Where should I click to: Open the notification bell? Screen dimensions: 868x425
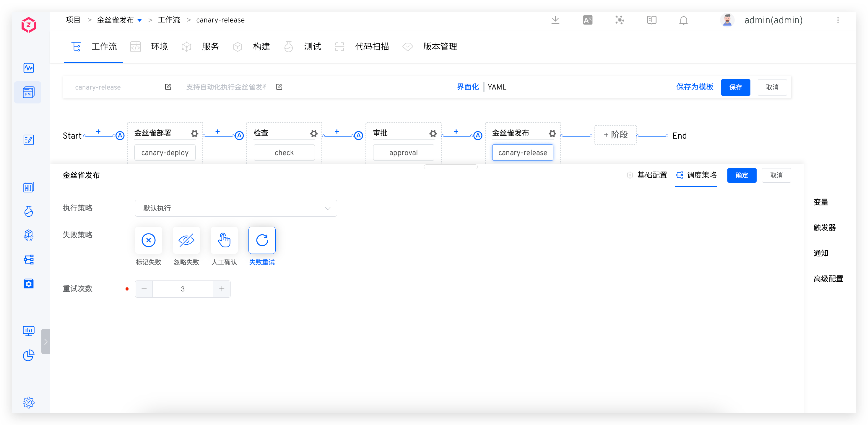click(x=684, y=20)
